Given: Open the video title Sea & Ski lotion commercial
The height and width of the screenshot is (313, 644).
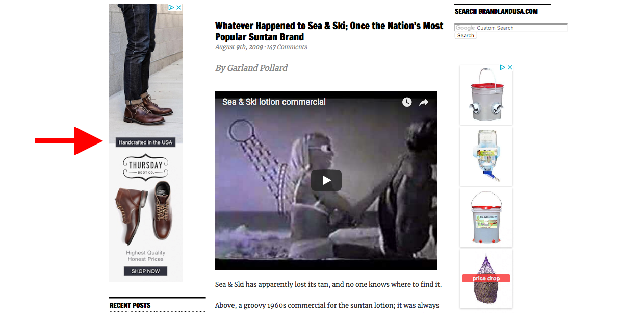Looking at the screenshot, I should (274, 102).
